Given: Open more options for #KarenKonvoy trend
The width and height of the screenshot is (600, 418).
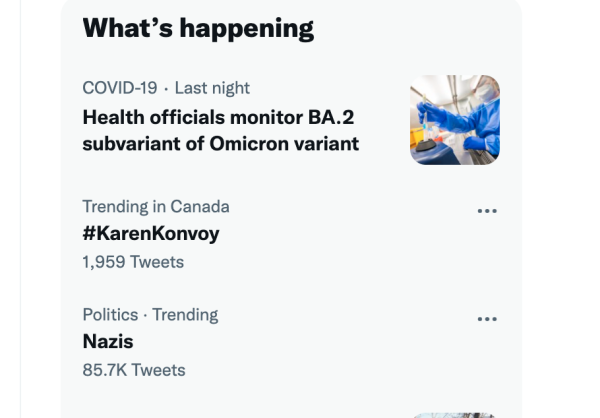Looking at the screenshot, I should [x=487, y=211].
